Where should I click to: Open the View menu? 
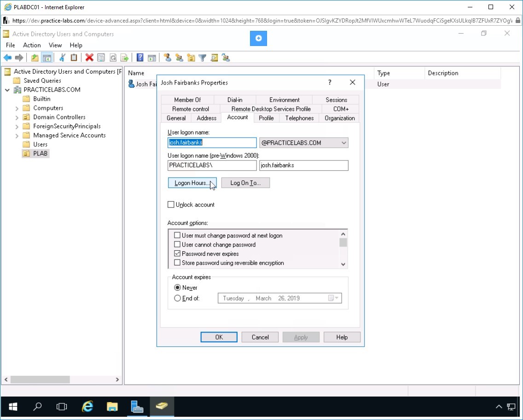55,45
